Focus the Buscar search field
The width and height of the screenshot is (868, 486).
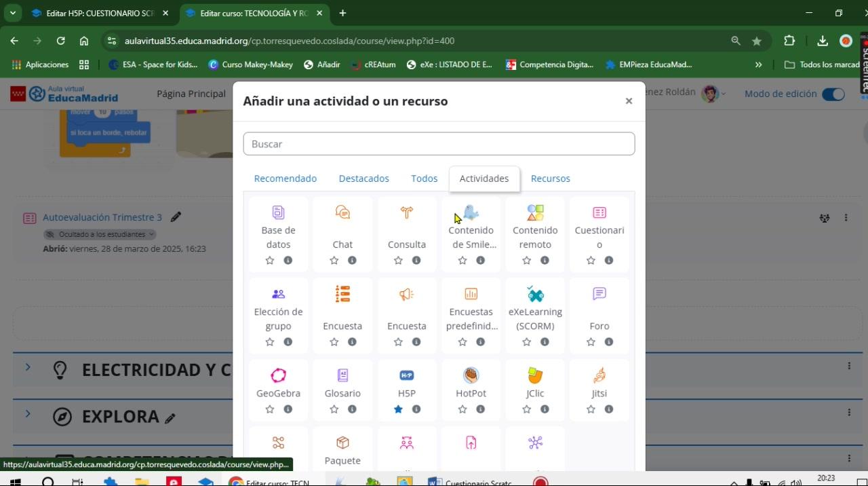(x=439, y=144)
